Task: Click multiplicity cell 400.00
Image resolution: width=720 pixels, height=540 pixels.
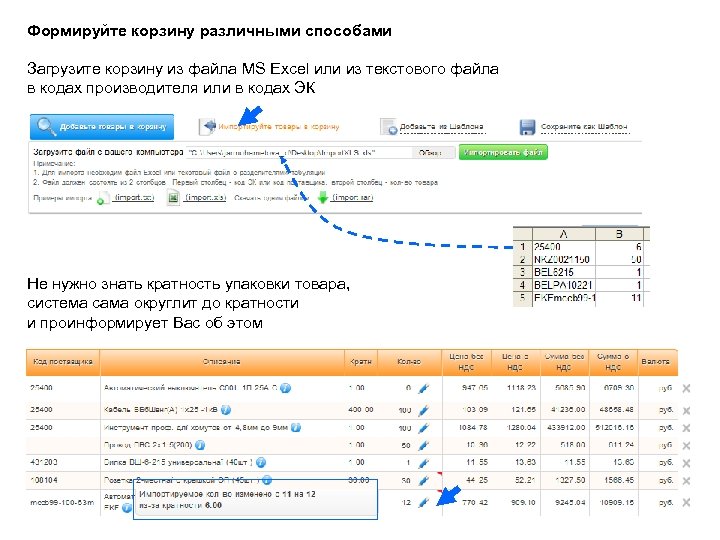Action: 361,410
